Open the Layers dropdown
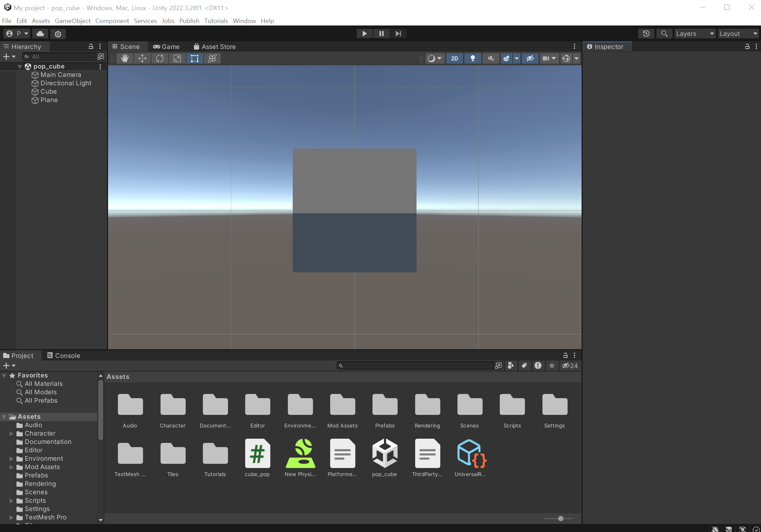The height and width of the screenshot is (532, 761). [695, 34]
